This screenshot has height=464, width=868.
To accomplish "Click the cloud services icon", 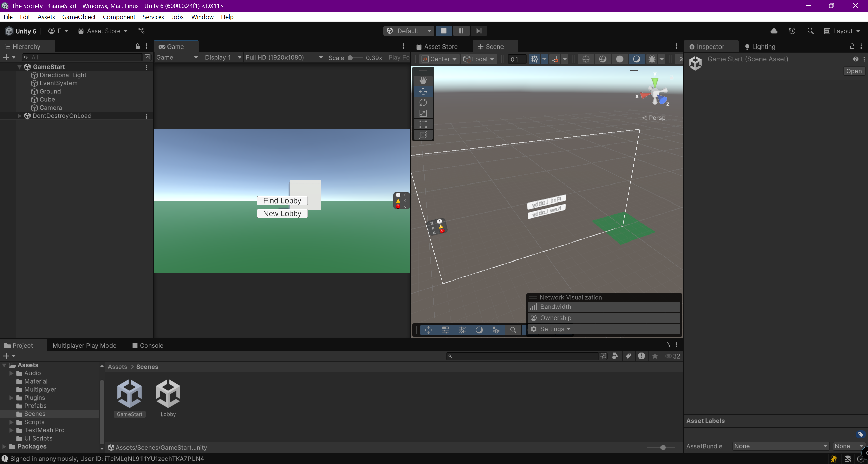I will click(x=774, y=31).
